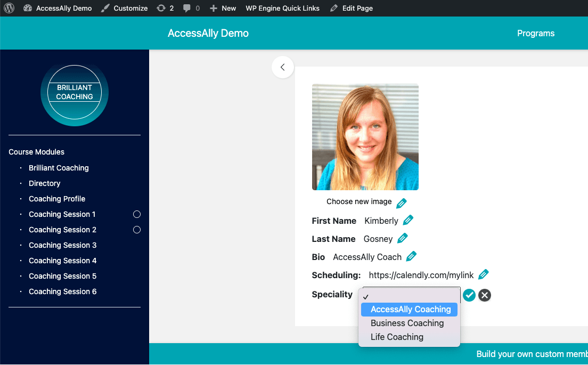
Task: Click the New content menu
Action: [x=223, y=8]
